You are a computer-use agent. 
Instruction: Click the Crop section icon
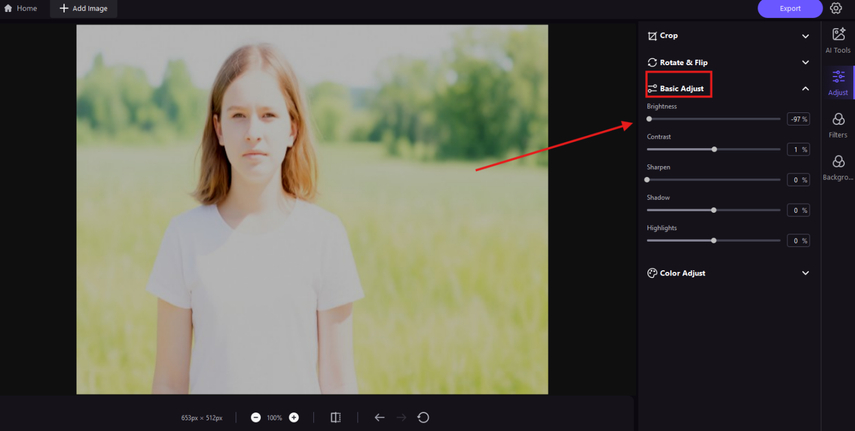(x=652, y=36)
